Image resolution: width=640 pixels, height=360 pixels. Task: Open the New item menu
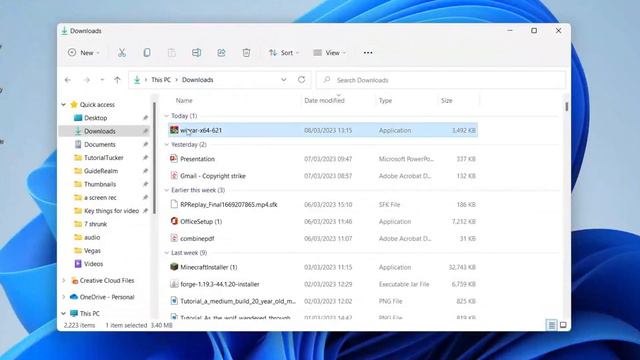tap(84, 53)
